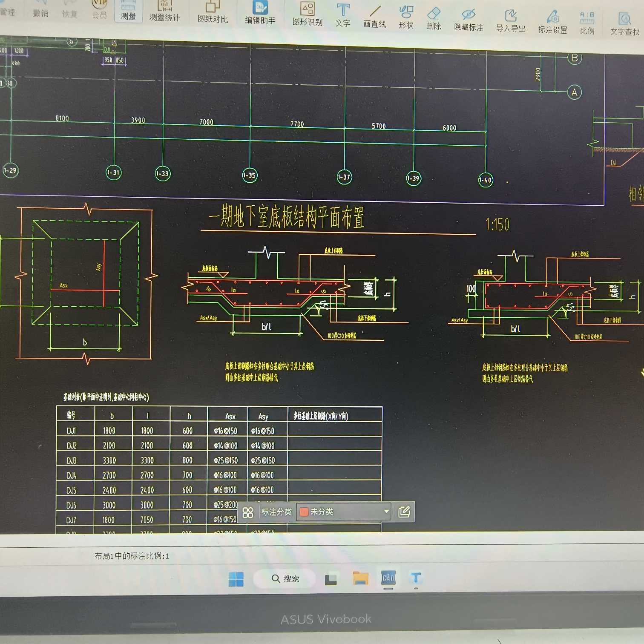The width and height of the screenshot is (644, 644).
Task: Open 测量统计 measurement statistics
Action: pyautogui.click(x=164, y=12)
